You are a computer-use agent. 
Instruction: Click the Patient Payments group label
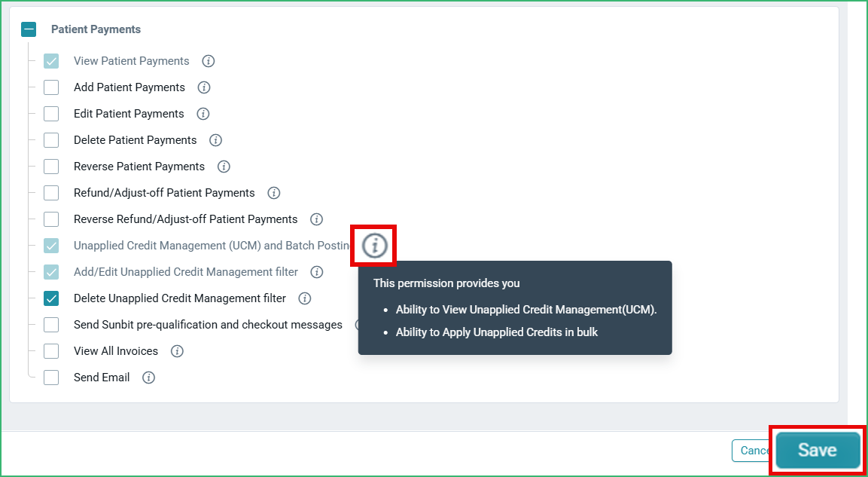(96, 29)
